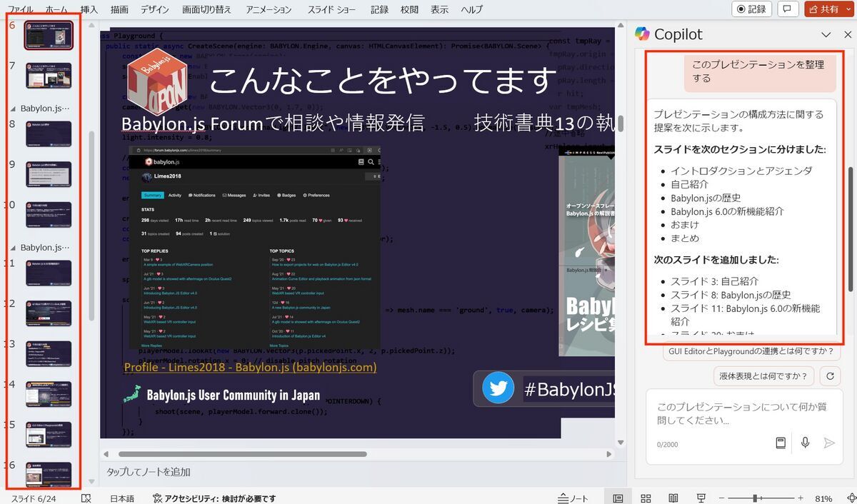Toggle the ノート notes pane button
The image size is (857, 504).
(573, 498)
